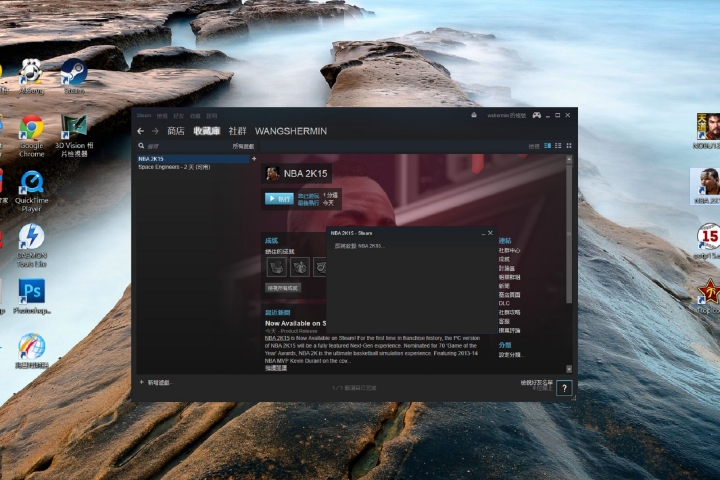Screen dimensions: 720x480
Task: Open NBA 2K desktop shortcut with player face
Action: click(706, 186)
